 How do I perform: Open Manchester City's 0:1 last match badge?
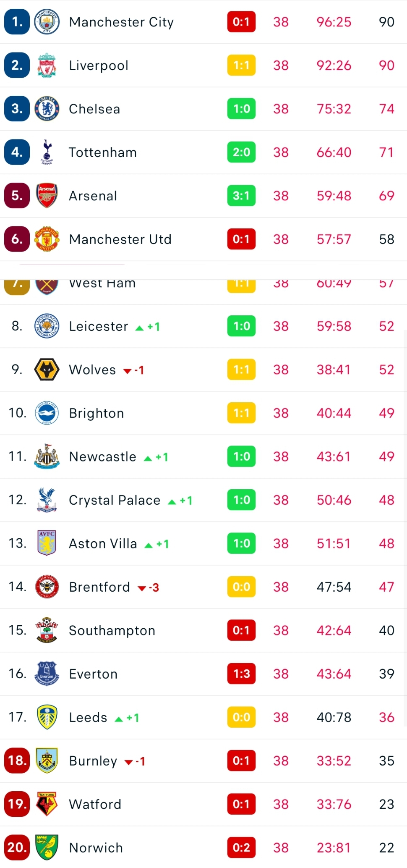[241, 22]
